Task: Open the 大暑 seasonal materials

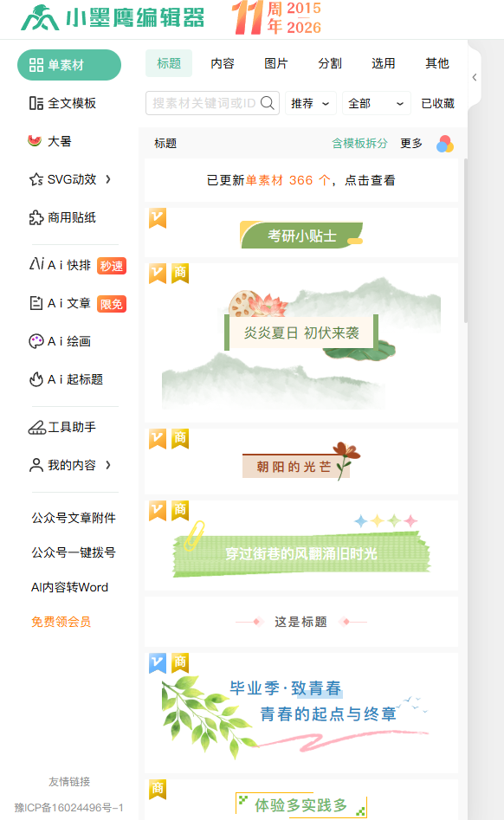Action: pyautogui.click(x=59, y=141)
